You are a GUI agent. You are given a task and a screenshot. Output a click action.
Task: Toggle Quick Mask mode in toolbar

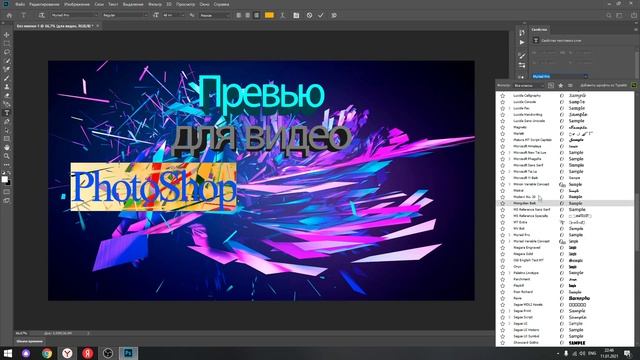click(x=7, y=192)
